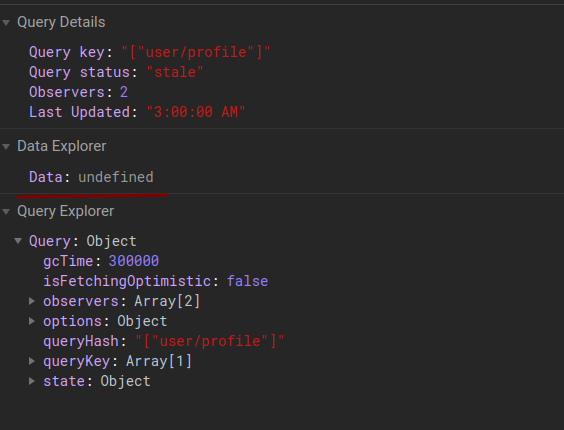This screenshot has width=564, height=430.
Task: Click the Query status value "stale"
Action: click(175, 72)
